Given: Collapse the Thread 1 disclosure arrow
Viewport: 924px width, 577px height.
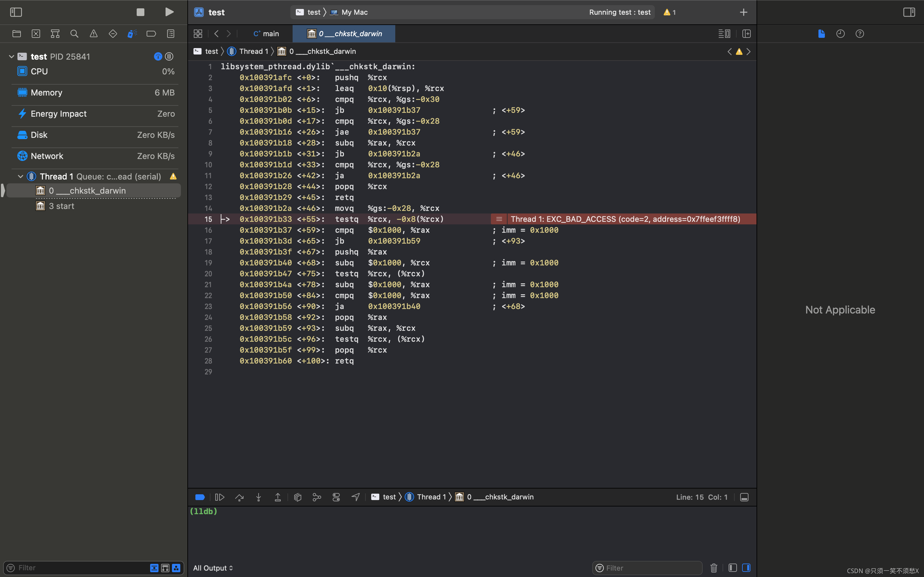Looking at the screenshot, I should click(x=21, y=176).
